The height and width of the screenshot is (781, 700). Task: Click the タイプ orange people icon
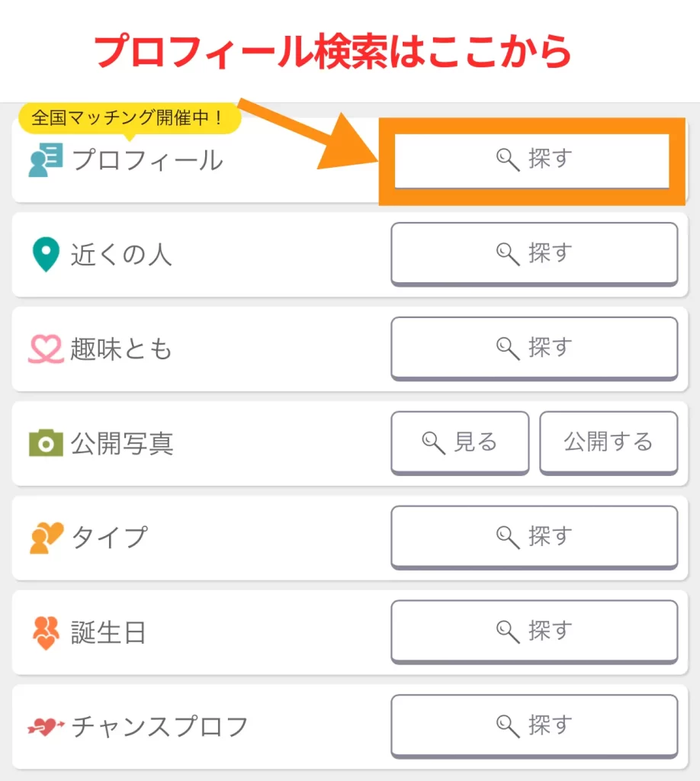click(46, 538)
